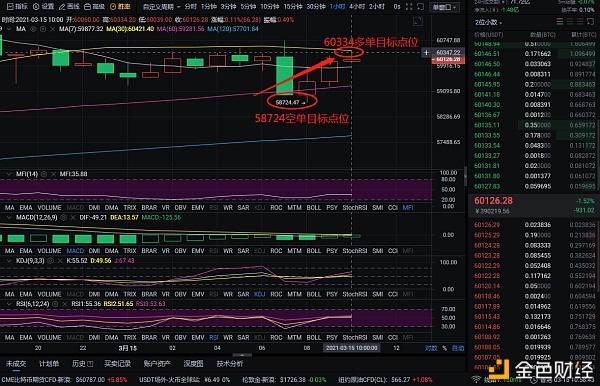Viewport: 600px width, 386px height.
Task: Click the 胜率 win-rate button
Action: (120, 7)
